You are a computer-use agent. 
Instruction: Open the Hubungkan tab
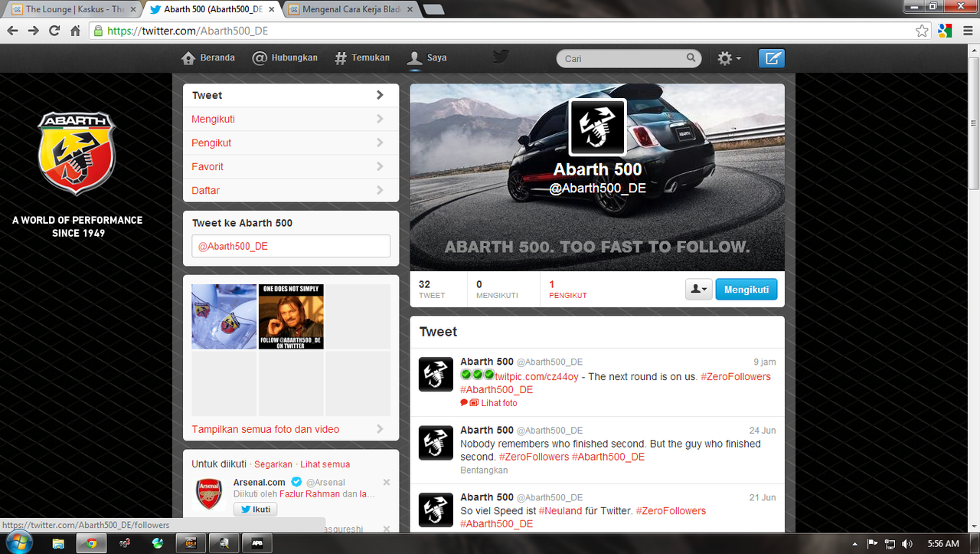pos(285,58)
